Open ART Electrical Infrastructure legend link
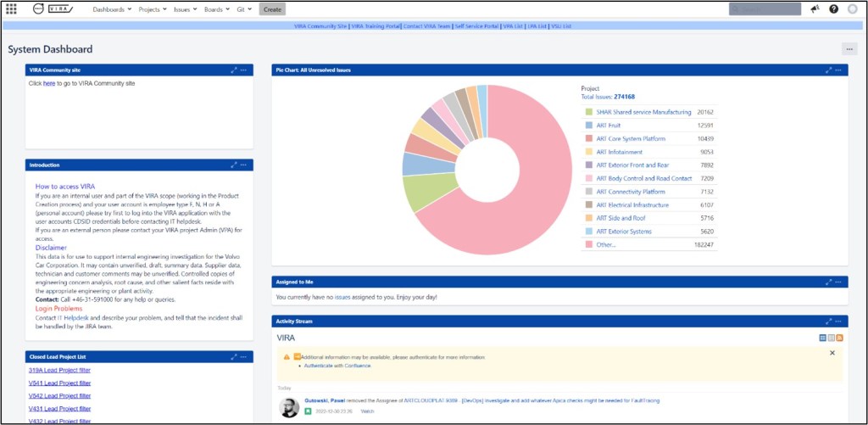The image size is (868, 425). tap(632, 205)
